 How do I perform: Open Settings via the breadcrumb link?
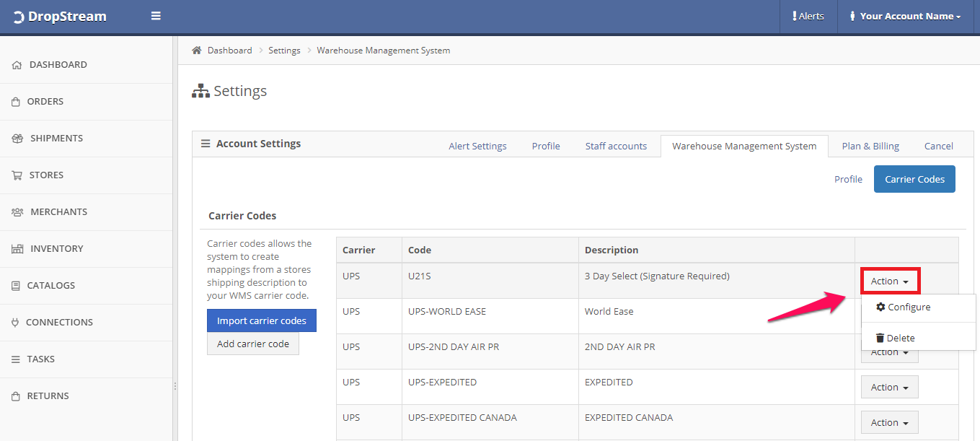pos(284,50)
